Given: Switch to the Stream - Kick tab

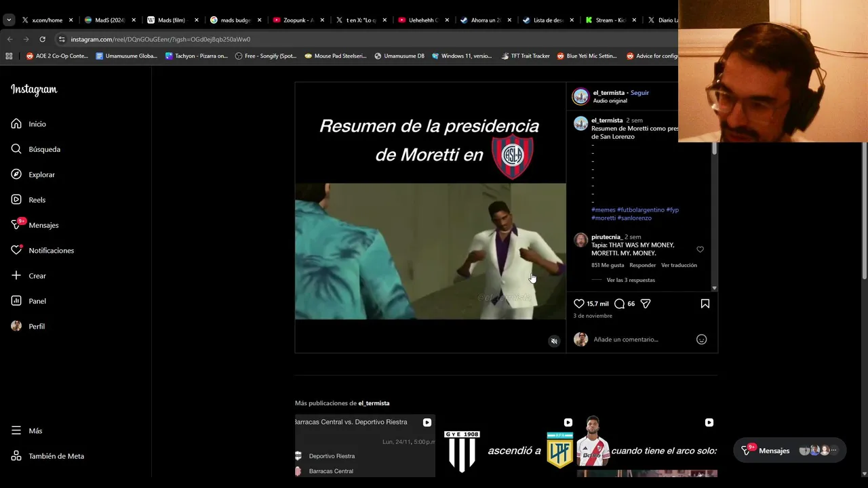Looking at the screenshot, I should pyautogui.click(x=609, y=20).
